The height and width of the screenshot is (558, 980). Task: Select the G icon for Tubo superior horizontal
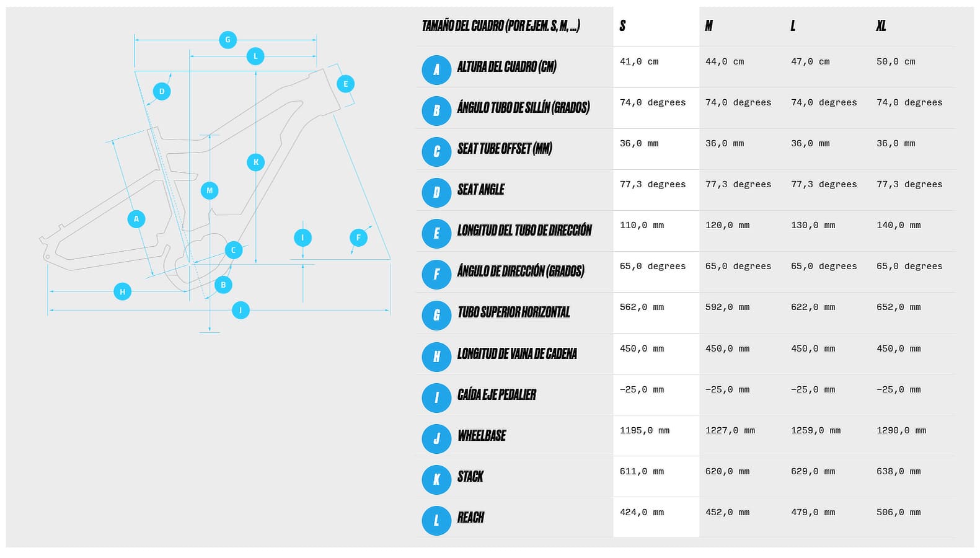pos(436,315)
